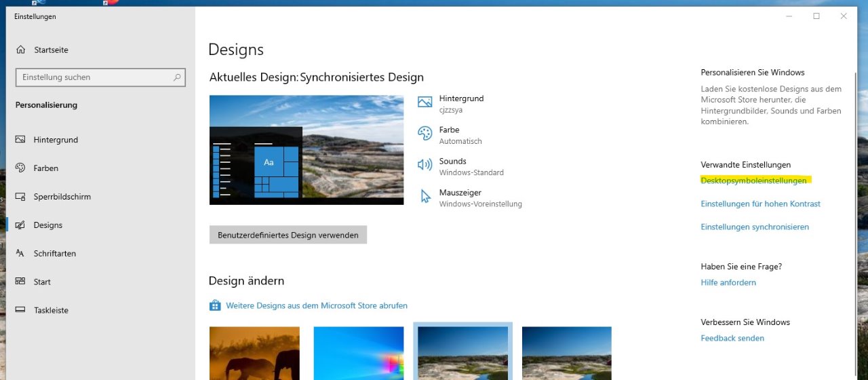The width and height of the screenshot is (868, 380).
Task: Open Weitere Designs aus dem Microsoft Store
Action: coord(317,306)
